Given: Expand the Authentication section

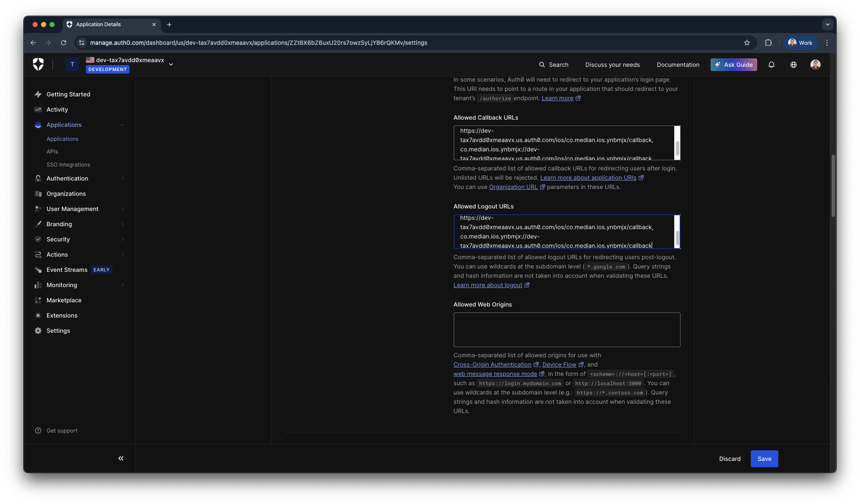Looking at the screenshot, I should (x=67, y=178).
